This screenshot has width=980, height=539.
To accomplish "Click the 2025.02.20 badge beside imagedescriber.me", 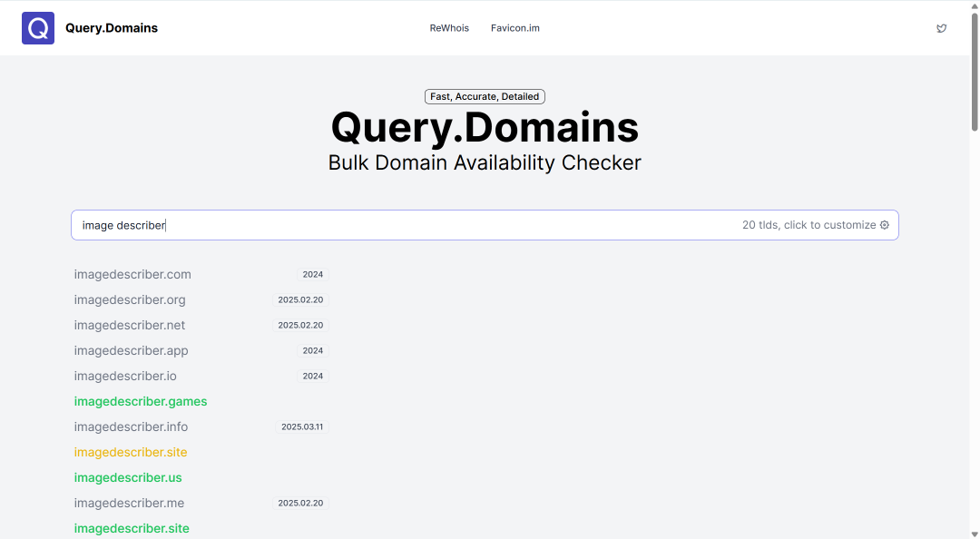I will (x=300, y=504).
